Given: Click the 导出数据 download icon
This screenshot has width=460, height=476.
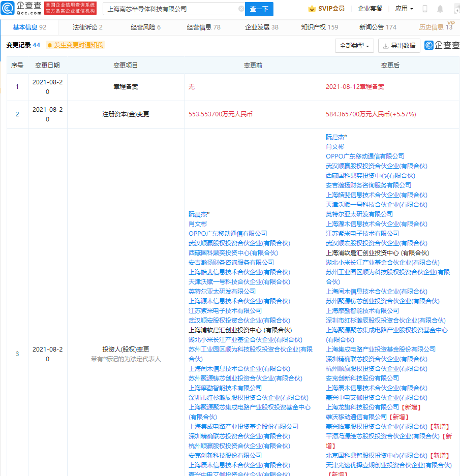Looking at the screenshot, I should point(386,46).
